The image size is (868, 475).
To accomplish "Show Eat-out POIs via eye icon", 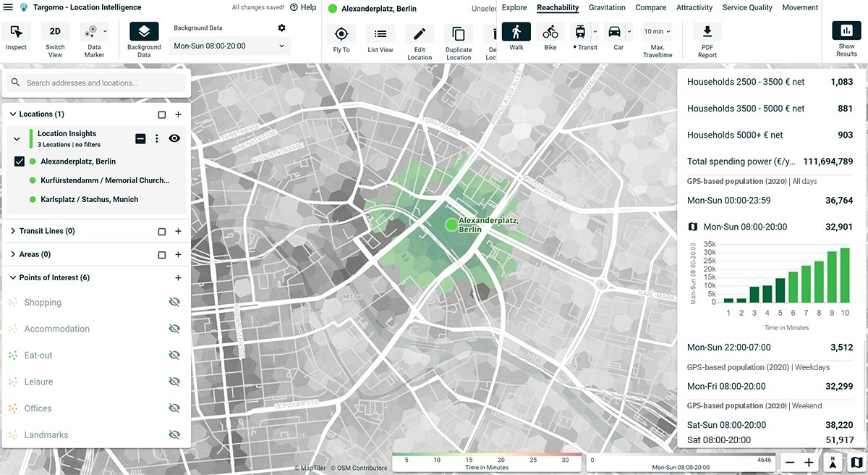I will click(174, 356).
